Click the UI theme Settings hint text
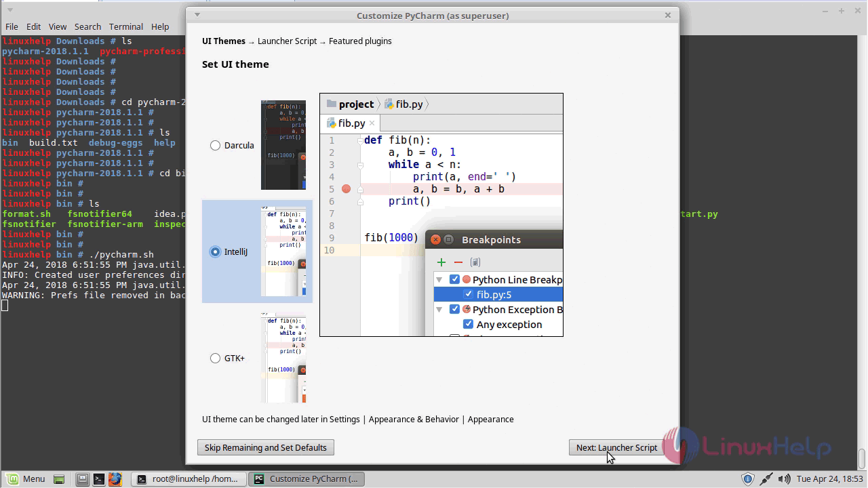 [358, 419]
